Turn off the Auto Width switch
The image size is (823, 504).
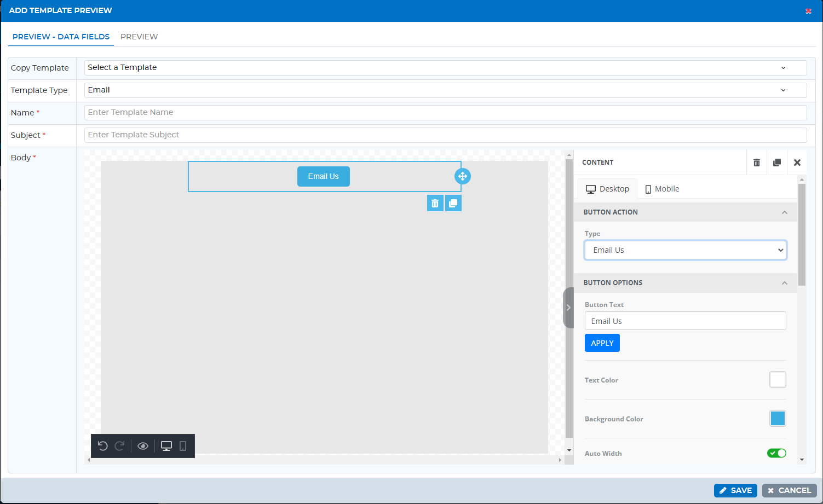[x=776, y=453]
